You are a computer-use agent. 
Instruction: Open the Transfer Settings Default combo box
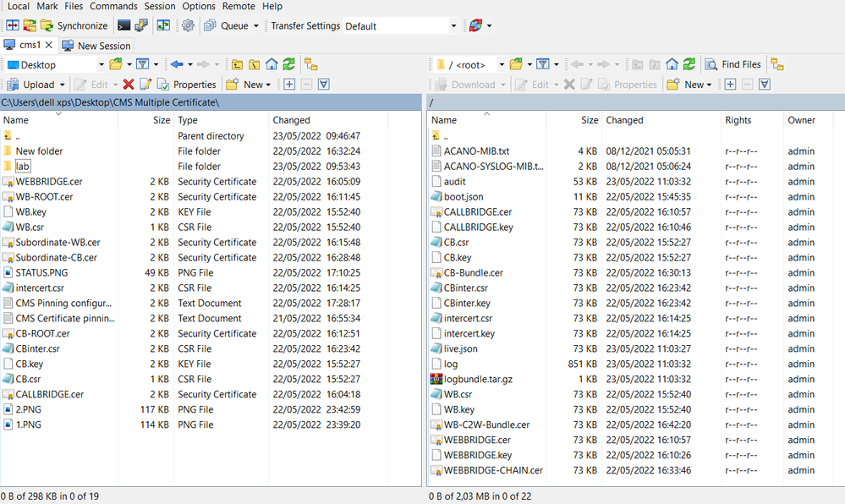[400, 26]
